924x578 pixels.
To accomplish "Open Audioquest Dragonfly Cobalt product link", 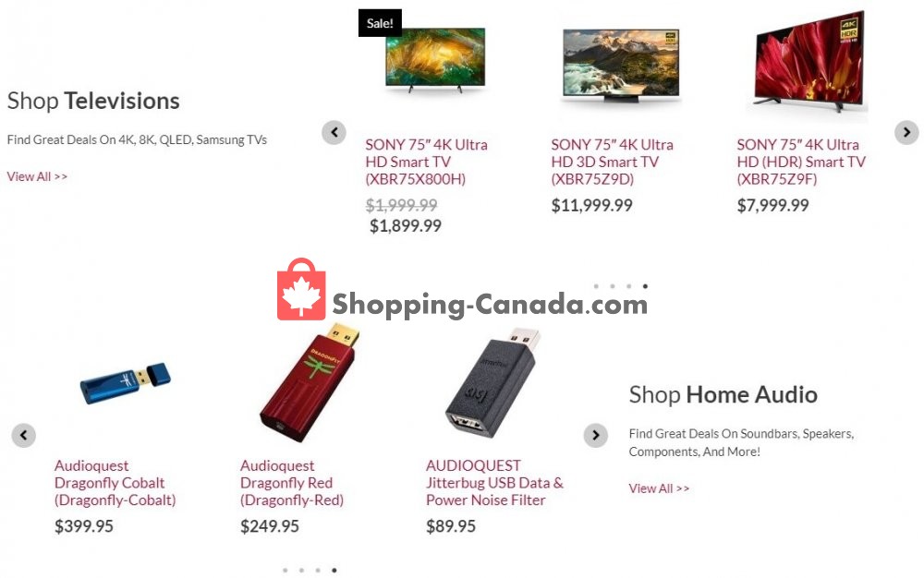I will tap(115, 483).
